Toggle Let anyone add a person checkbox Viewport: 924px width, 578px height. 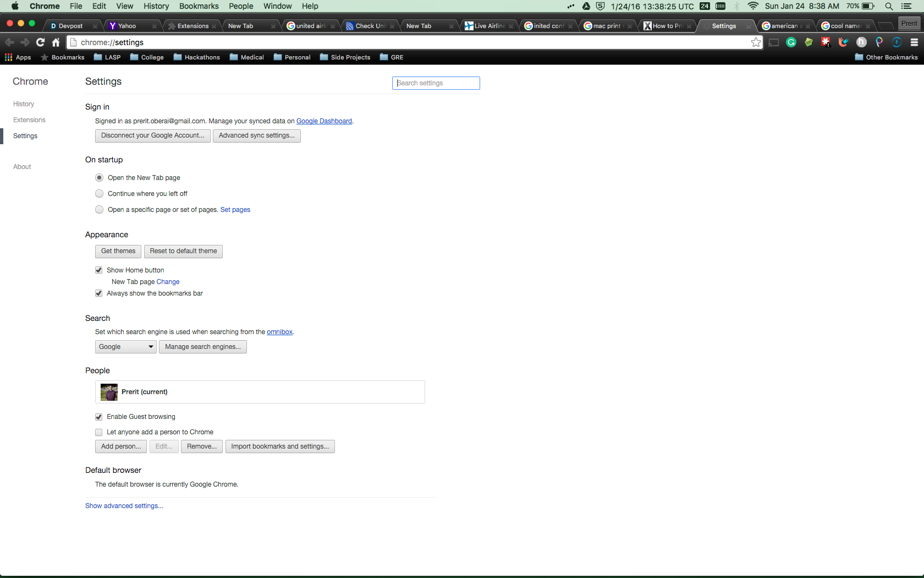(x=99, y=433)
